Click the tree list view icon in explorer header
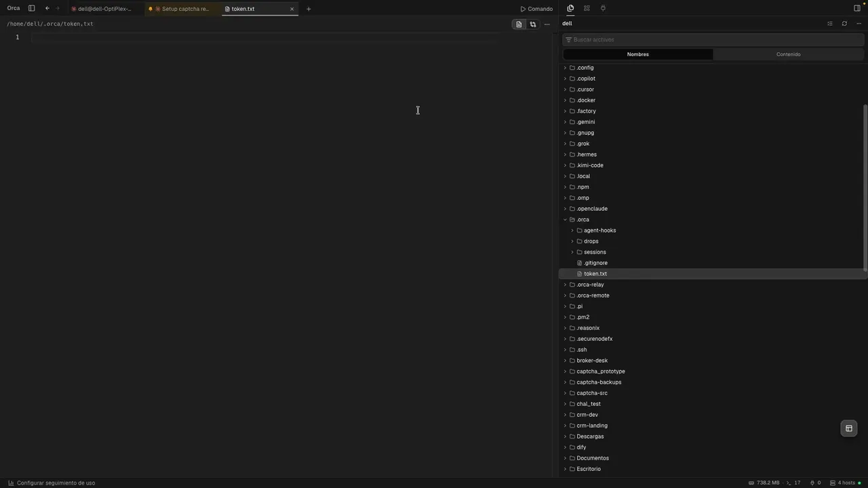This screenshot has height=488, width=868. tap(830, 24)
